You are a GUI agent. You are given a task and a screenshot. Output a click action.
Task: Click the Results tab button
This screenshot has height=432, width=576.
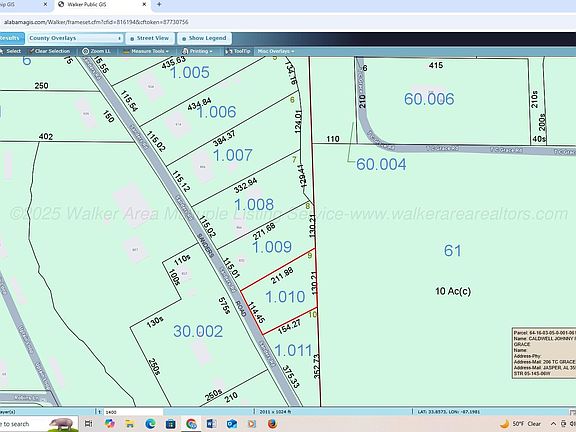click(x=11, y=38)
